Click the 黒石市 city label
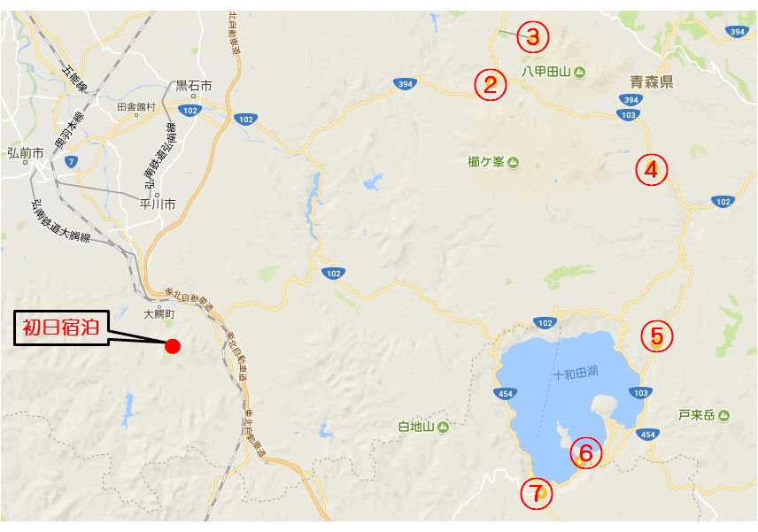Screen dimensions: 758x532 coord(193,86)
